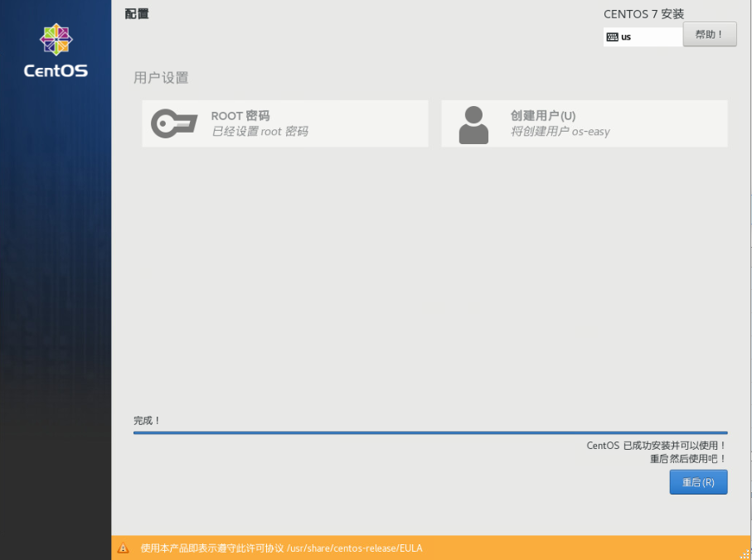Click the '将创建用户 os-easy' status text
Image resolution: width=752 pixels, height=560 pixels.
[x=560, y=132]
